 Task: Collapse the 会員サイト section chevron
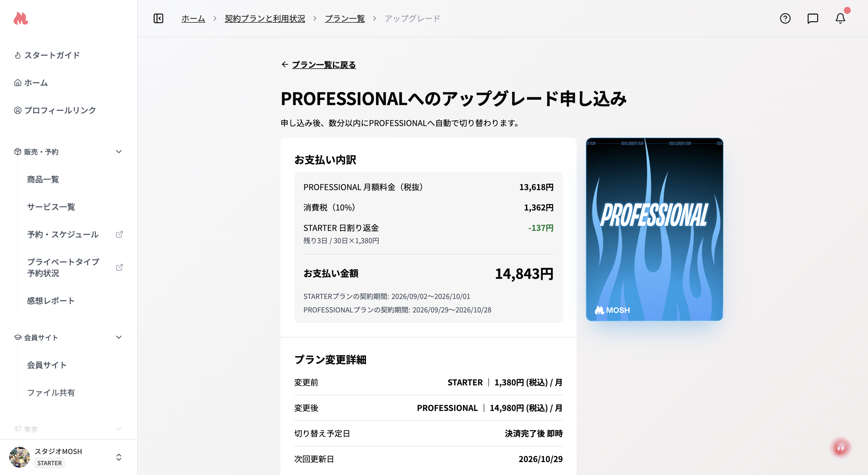119,337
